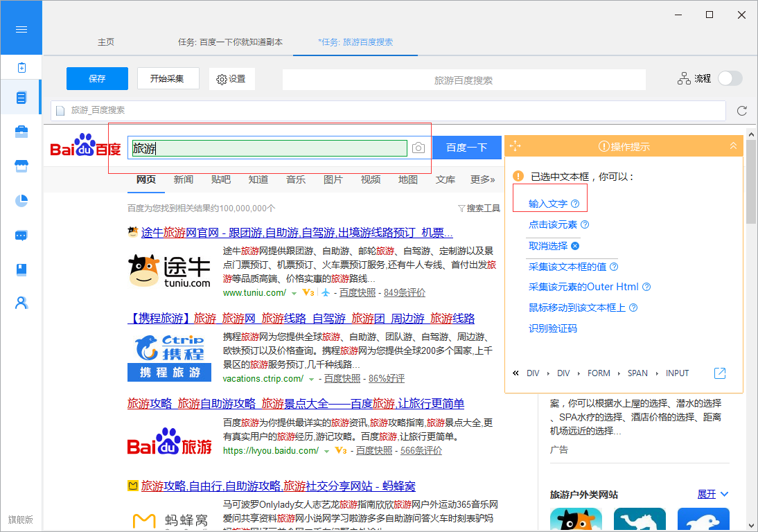The width and height of the screenshot is (758, 532).
Task: Open the store sidebar icon
Action: point(21,166)
